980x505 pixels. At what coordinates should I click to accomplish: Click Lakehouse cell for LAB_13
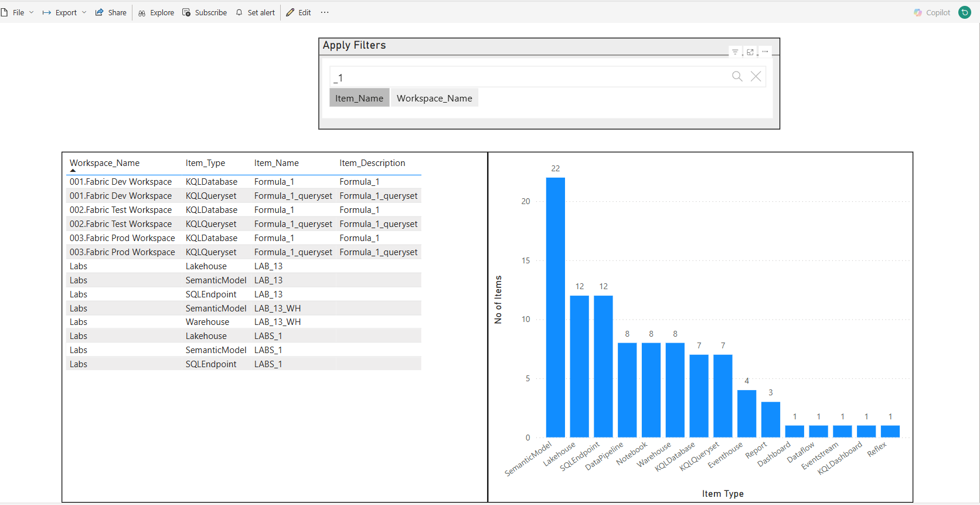click(x=206, y=266)
